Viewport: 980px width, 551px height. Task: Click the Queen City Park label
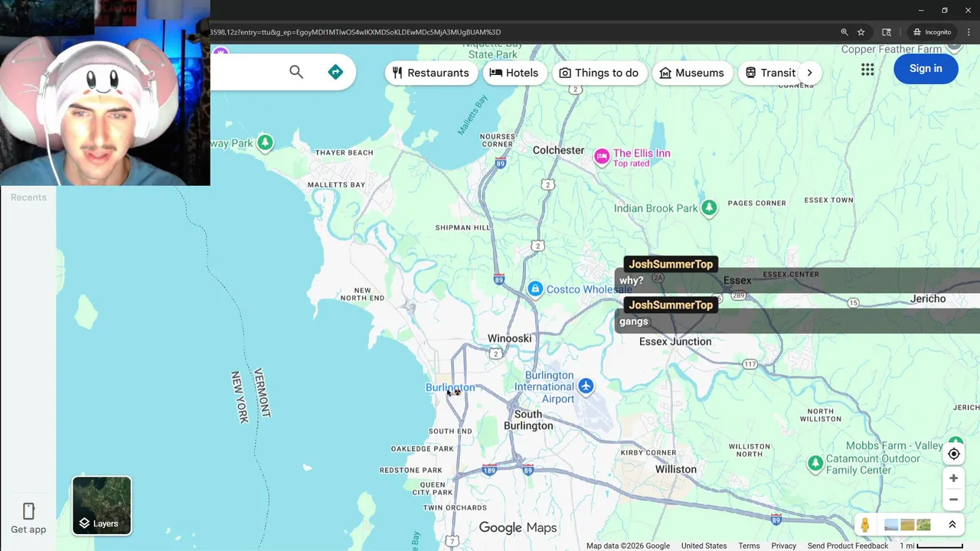point(433,488)
